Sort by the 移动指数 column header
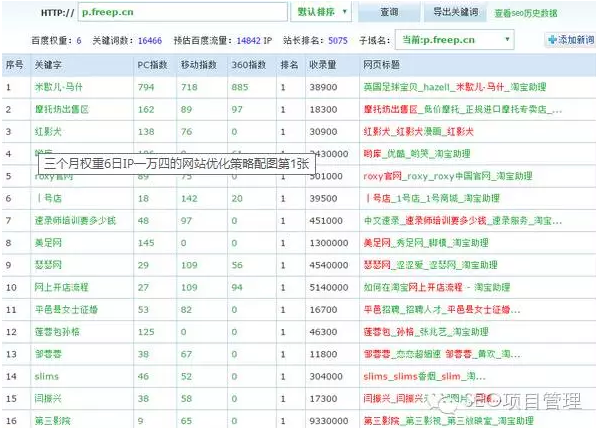The image size is (596, 428). click(198, 65)
